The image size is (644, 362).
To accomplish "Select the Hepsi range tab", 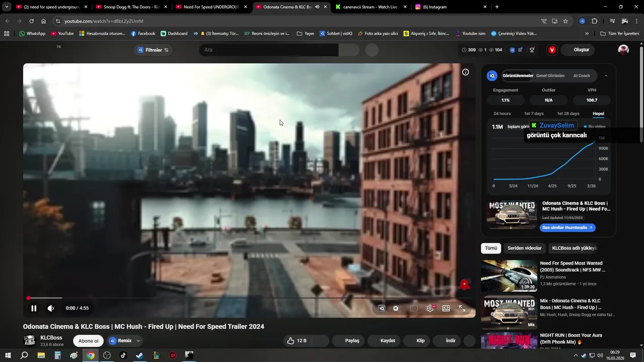I will tap(598, 114).
